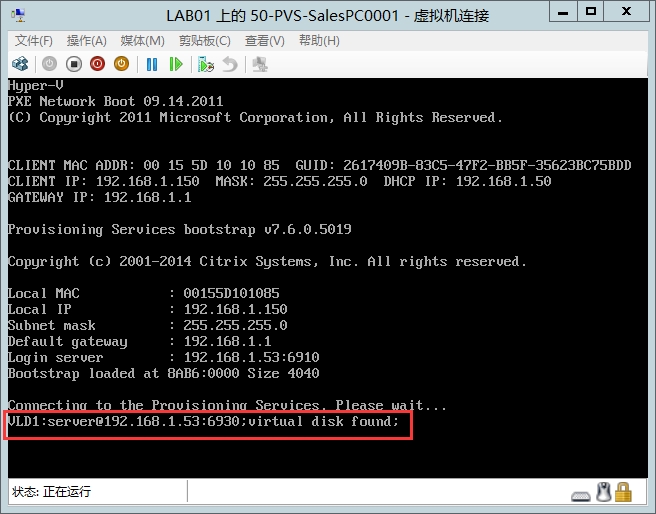Click the 'Connecting to the Provisioning Services' line

click(x=227, y=405)
